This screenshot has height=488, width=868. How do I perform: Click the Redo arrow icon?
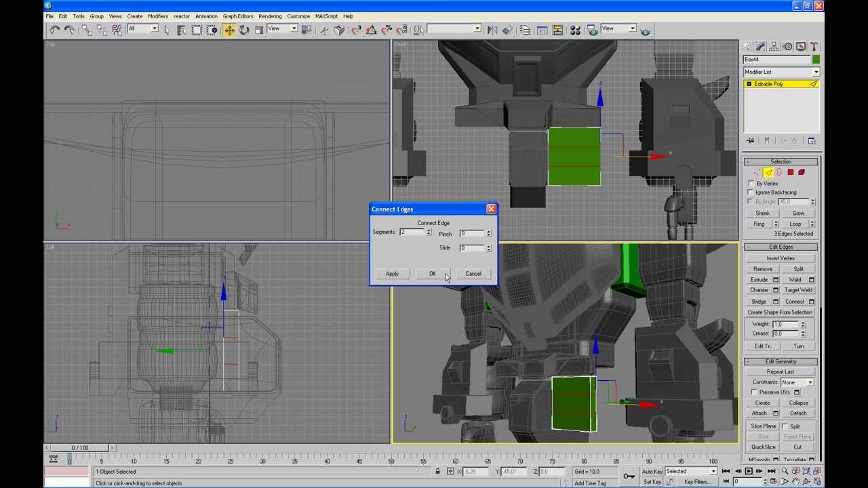pyautogui.click(x=70, y=30)
